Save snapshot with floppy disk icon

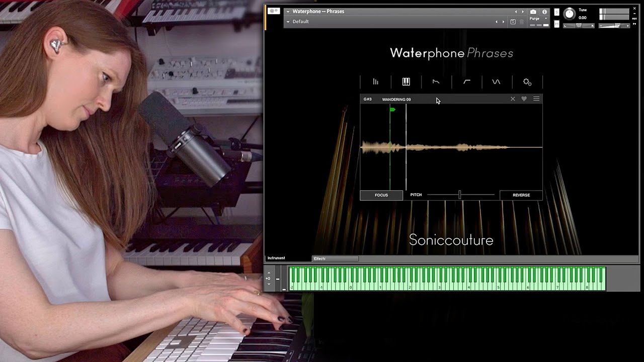coord(513,22)
